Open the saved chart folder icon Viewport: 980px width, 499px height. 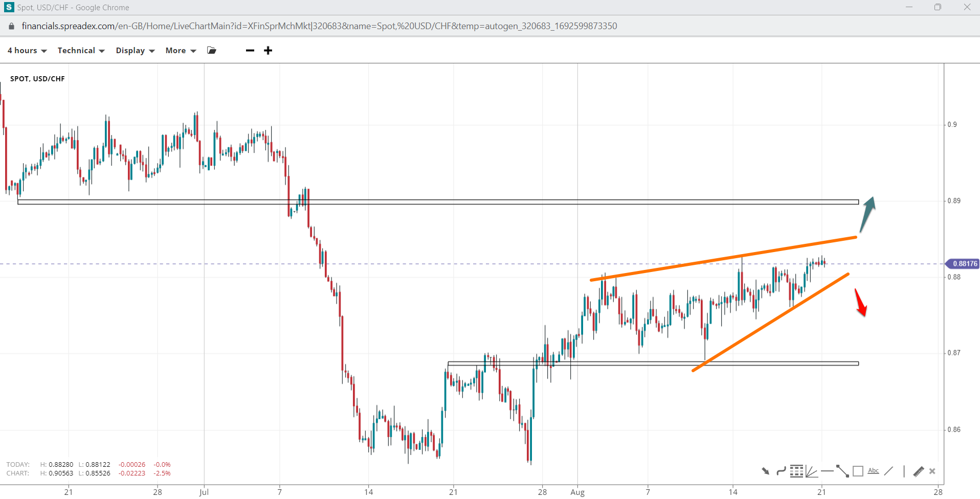click(211, 50)
